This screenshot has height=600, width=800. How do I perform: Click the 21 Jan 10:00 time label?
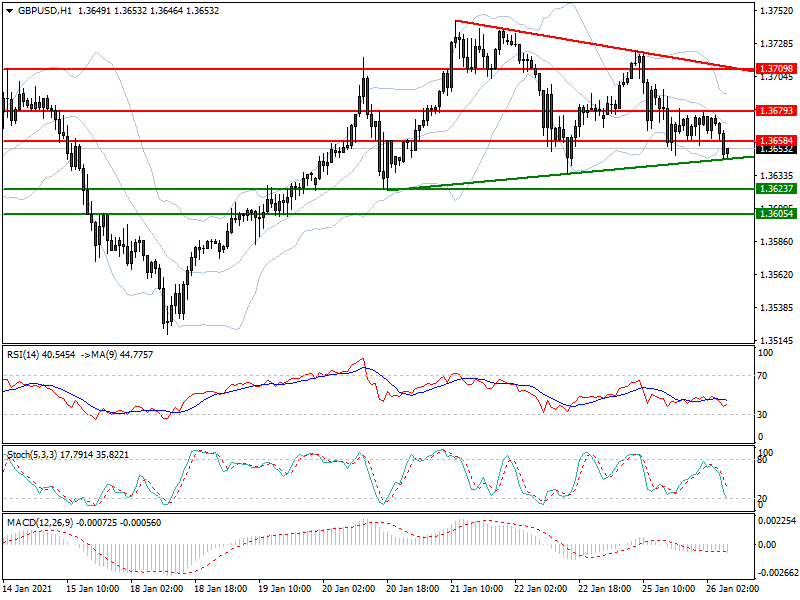tap(477, 588)
